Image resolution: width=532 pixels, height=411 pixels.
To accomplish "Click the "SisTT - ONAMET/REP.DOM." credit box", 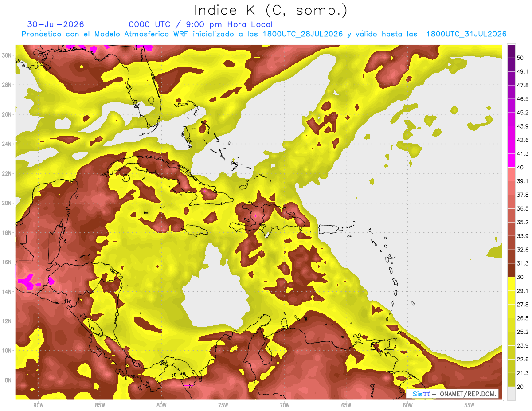I will [x=452, y=394].
